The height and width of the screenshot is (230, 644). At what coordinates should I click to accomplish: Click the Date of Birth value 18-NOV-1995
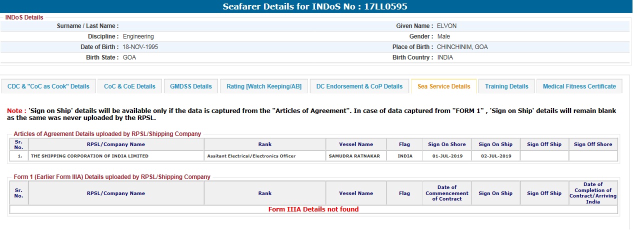(x=140, y=47)
